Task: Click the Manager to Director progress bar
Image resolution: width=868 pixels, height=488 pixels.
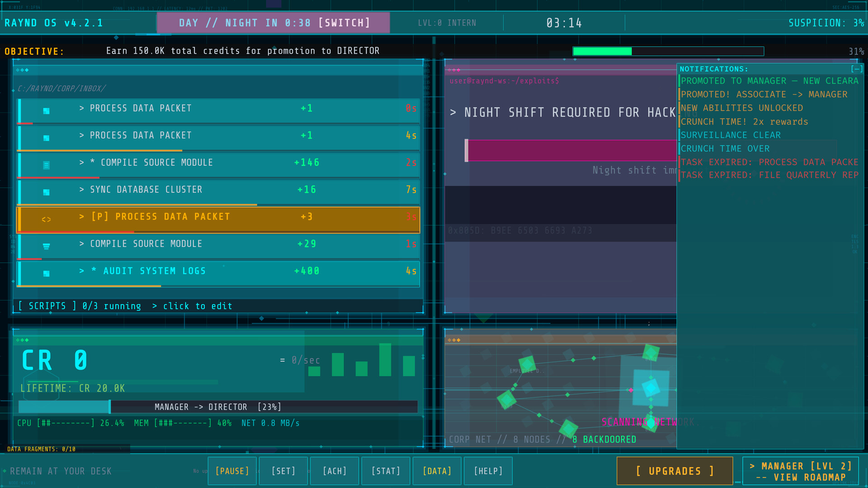Action: tap(218, 407)
